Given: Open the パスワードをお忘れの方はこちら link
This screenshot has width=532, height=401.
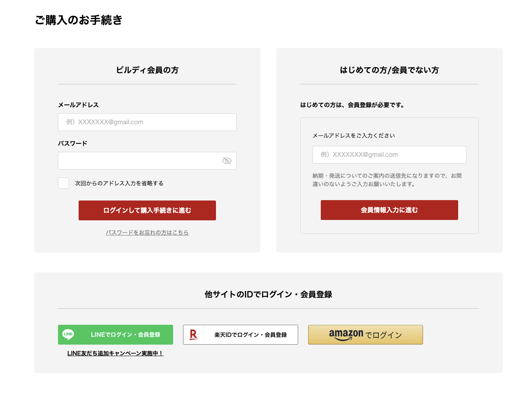Looking at the screenshot, I should (147, 233).
